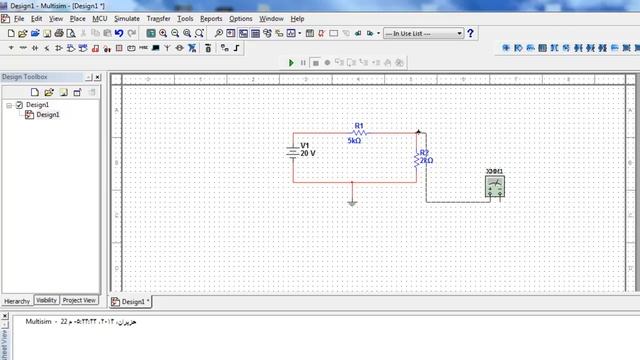The image size is (640, 360).
Task: Open the Grapher view
Action: 291,33
